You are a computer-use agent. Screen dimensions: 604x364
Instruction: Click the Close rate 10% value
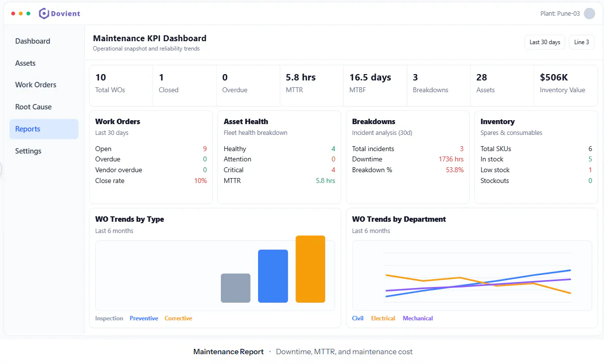tap(201, 181)
